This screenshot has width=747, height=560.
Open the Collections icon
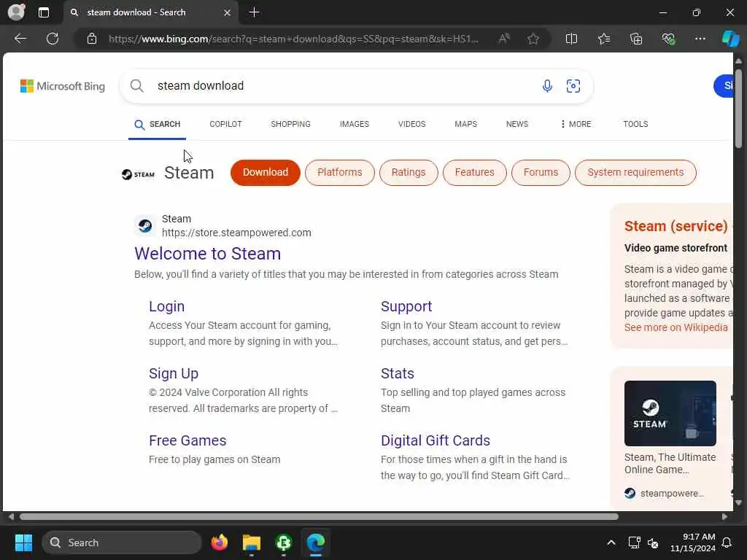636,39
